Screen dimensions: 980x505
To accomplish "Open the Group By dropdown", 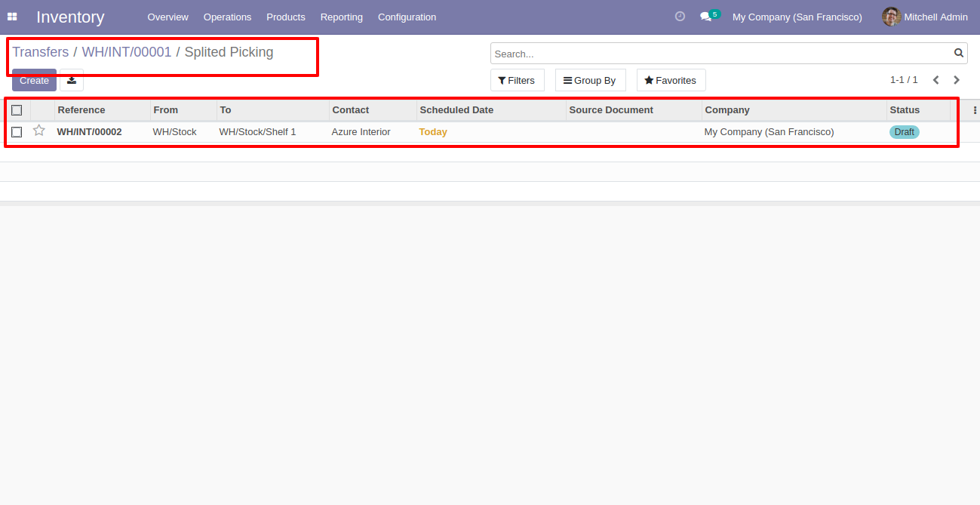I will (590, 80).
